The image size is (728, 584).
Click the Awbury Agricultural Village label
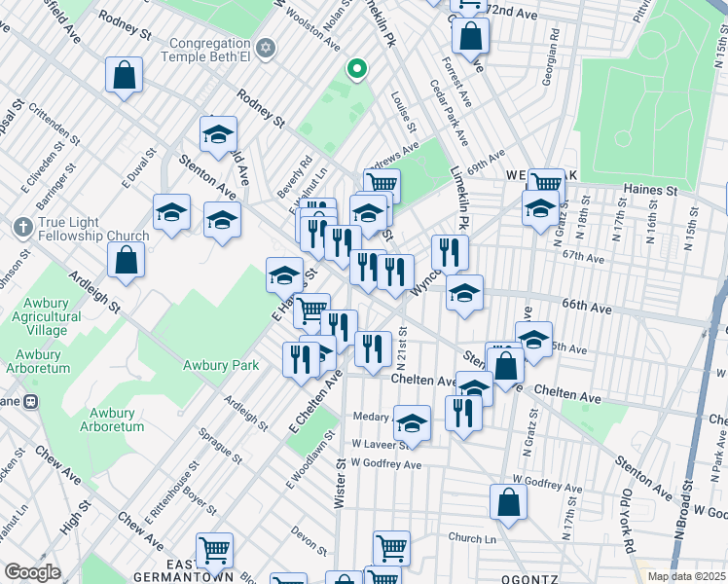(x=46, y=316)
